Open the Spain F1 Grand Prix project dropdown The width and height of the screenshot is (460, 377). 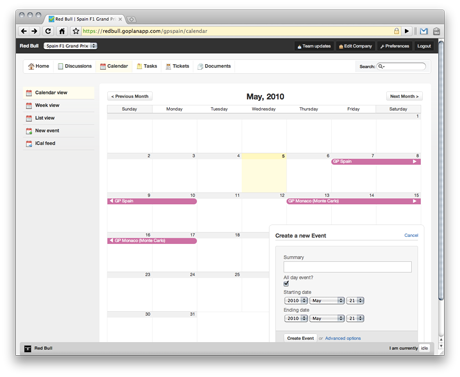[70, 46]
